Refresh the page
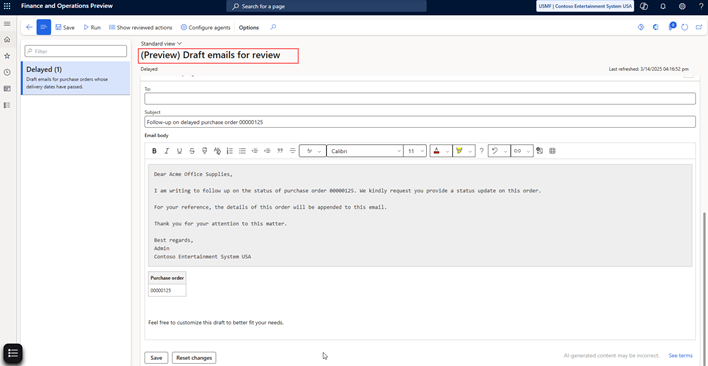 coord(685,28)
